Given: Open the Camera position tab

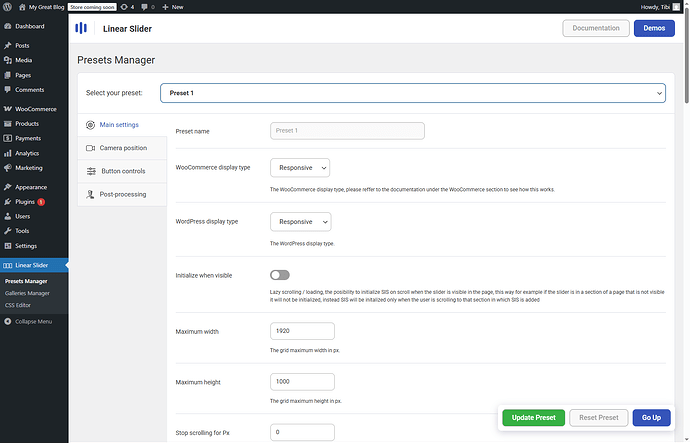Looking at the screenshot, I should pos(122,148).
